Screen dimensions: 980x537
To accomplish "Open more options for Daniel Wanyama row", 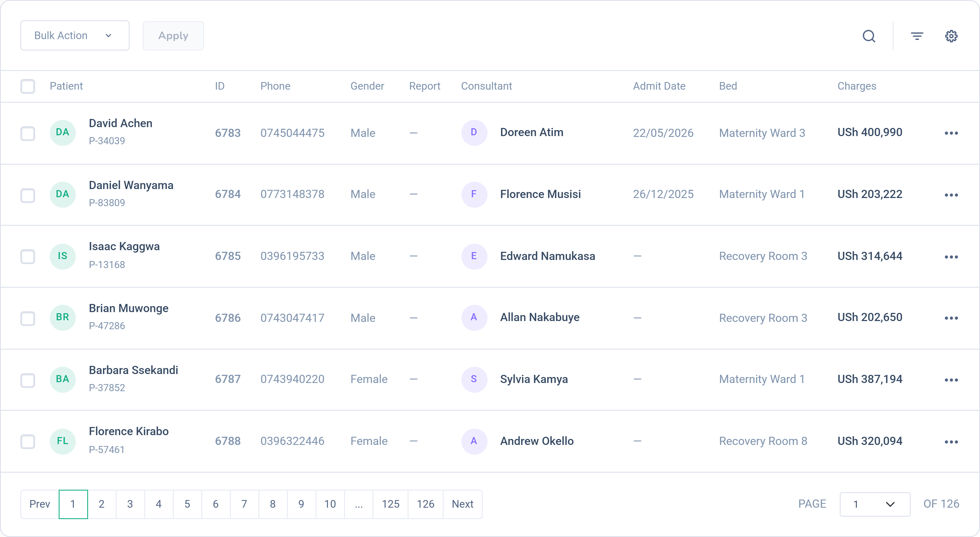I will coord(951,195).
